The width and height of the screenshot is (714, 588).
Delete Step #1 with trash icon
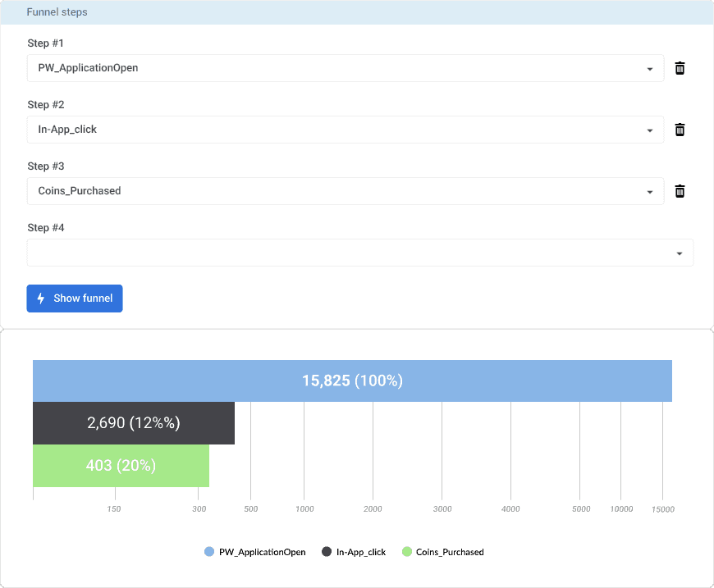(680, 68)
